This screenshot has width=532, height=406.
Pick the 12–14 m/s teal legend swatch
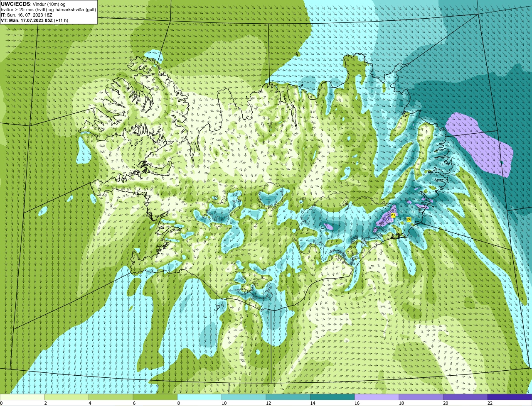288,397
